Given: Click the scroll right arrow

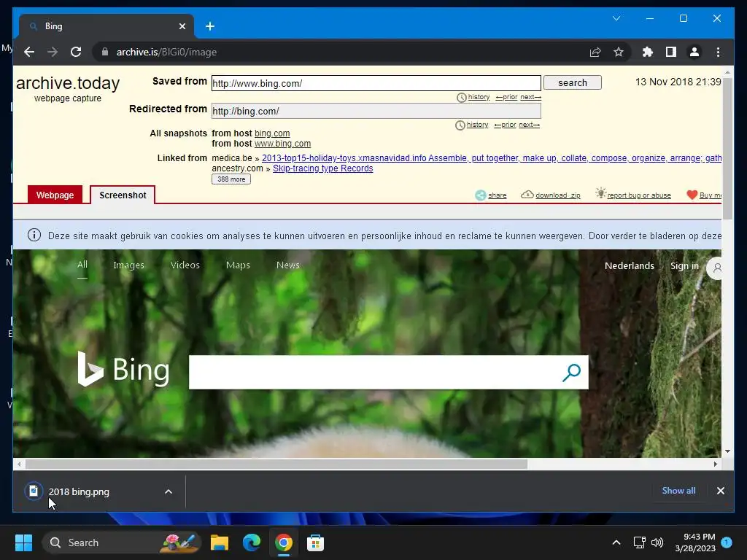Looking at the screenshot, I should tap(715, 464).
